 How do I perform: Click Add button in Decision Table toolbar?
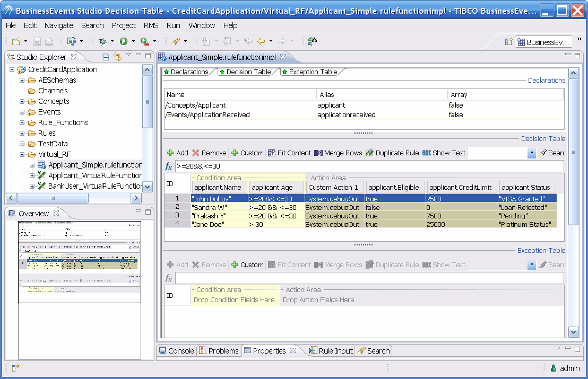pyautogui.click(x=177, y=153)
